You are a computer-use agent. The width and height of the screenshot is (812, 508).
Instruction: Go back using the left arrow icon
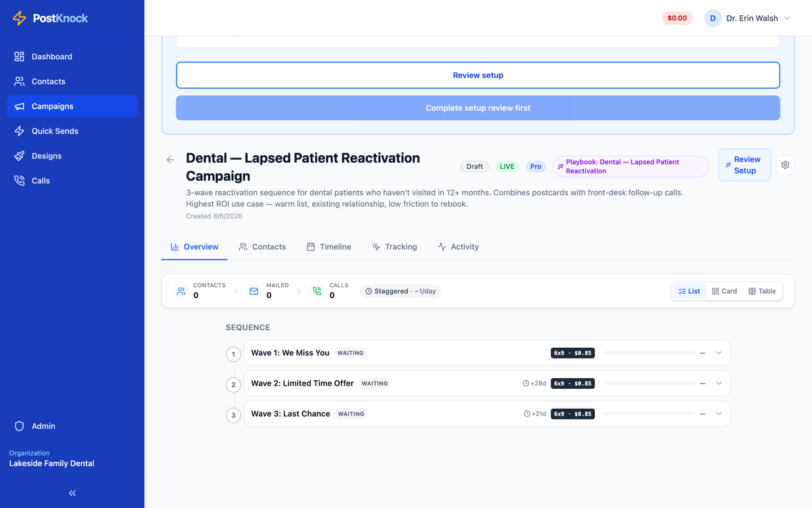pos(170,160)
